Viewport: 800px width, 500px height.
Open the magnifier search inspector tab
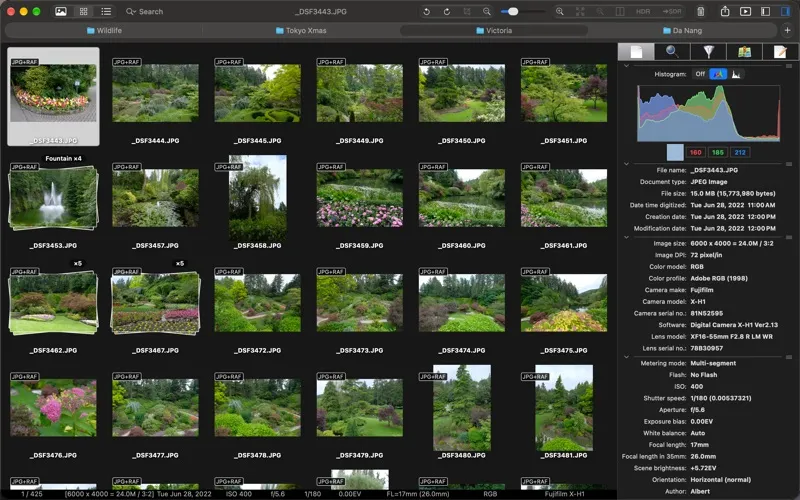tap(672, 52)
